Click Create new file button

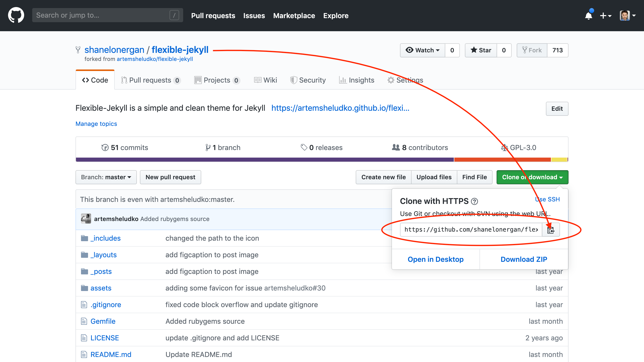(383, 177)
